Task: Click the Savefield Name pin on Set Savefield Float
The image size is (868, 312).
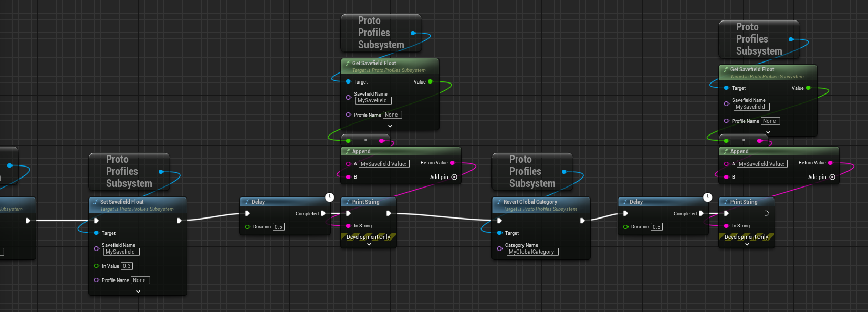Action: [x=97, y=248]
